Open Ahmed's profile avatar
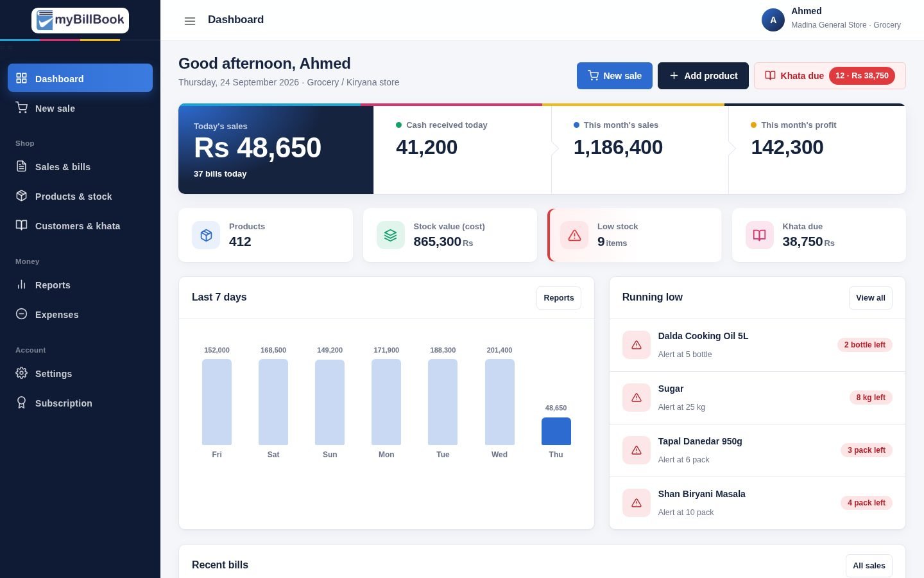The height and width of the screenshot is (578, 924). tap(773, 20)
